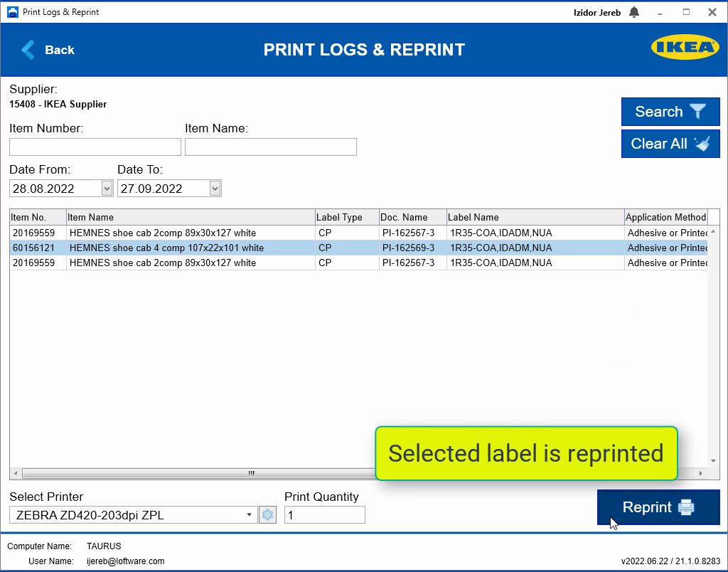Sort by Doc. Name column header

point(413,217)
